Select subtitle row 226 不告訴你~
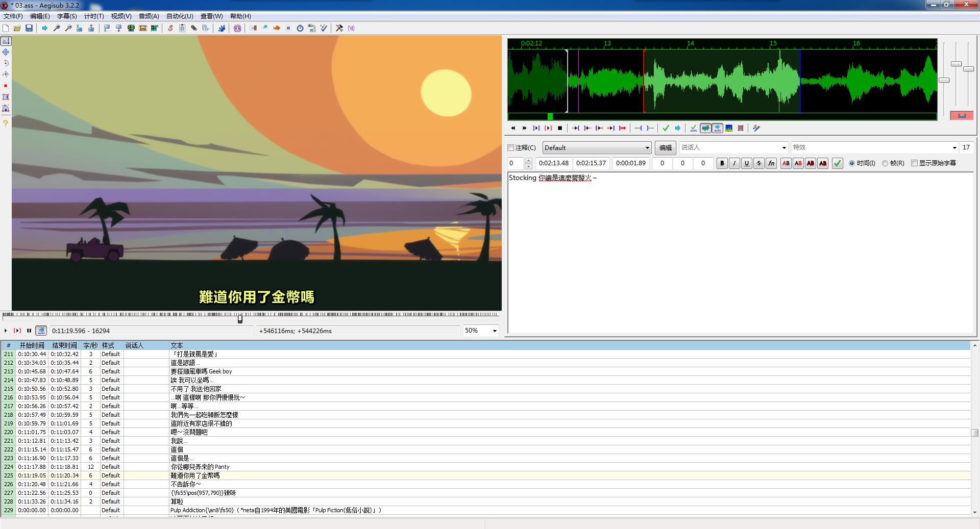Viewport: 980px width, 529px height. click(x=485, y=484)
